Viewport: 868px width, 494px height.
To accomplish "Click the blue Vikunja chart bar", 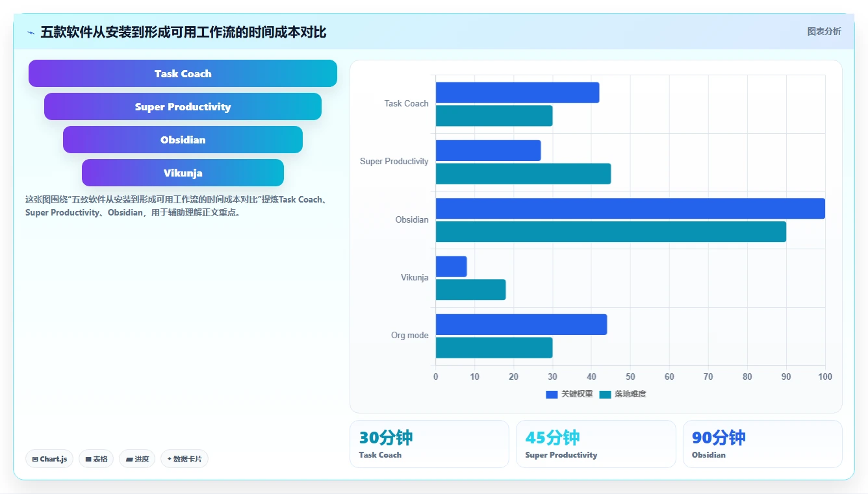I will 451,267.
